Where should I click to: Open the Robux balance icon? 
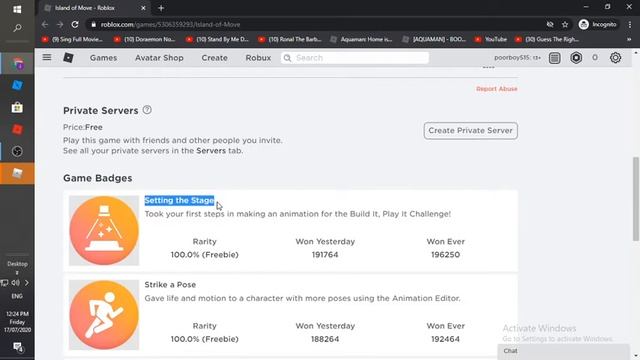coord(576,58)
